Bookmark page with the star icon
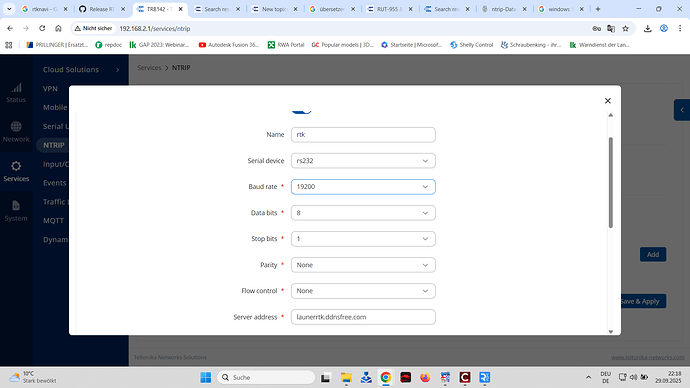690x388 pixels. coord(625,29)
